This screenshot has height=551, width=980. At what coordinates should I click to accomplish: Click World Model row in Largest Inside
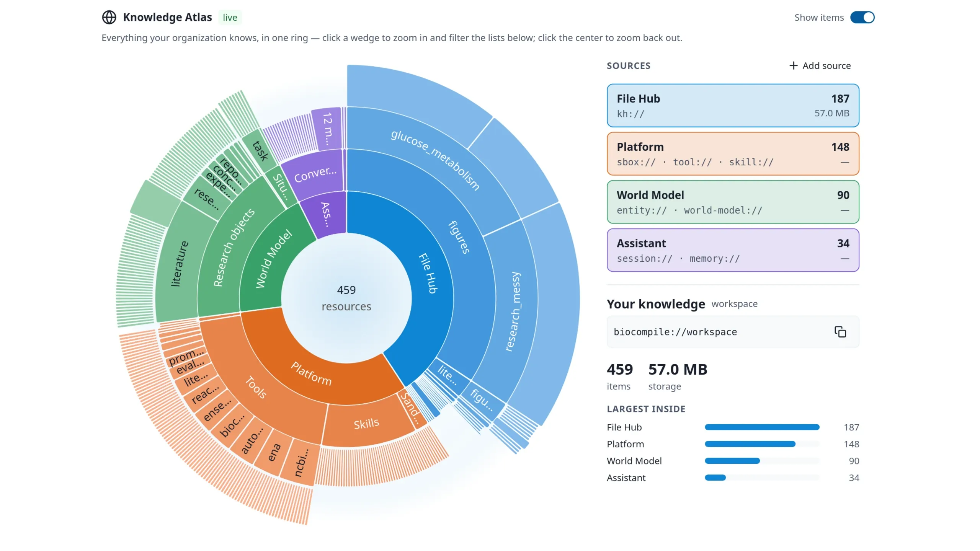733,461
